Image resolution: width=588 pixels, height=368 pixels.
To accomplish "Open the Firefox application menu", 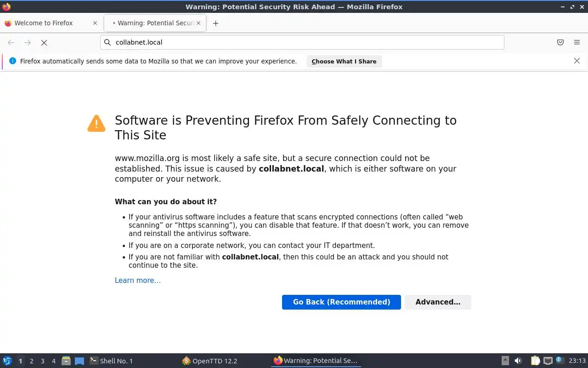I will [577, 42].
